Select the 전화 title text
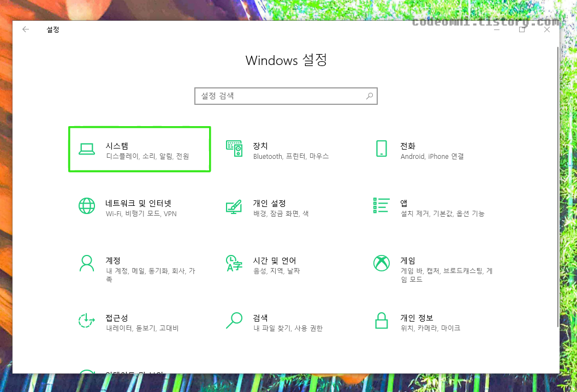577x392 pixels. point(408,146)
